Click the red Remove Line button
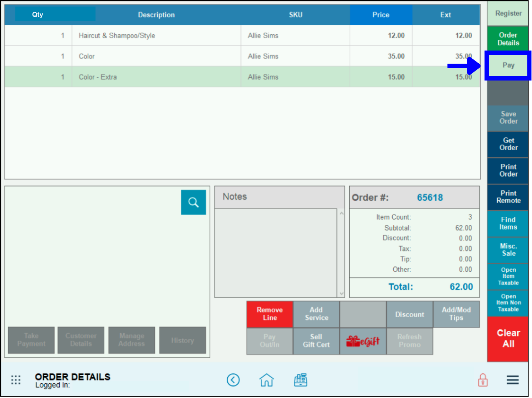The image size is (532, 398). 270,314
